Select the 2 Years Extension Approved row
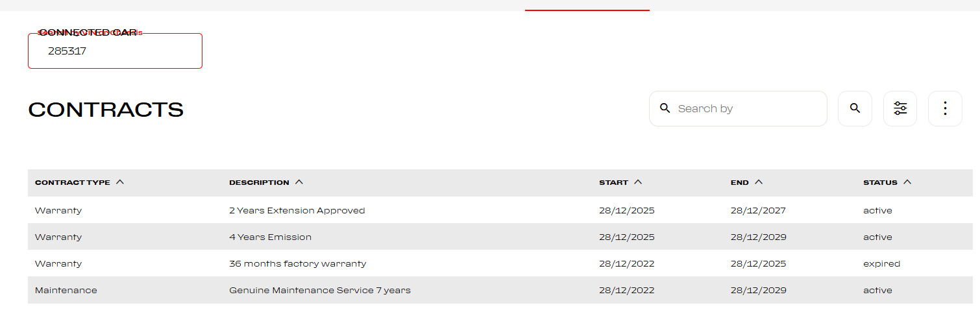The image size is (980, 312). point(297,211)
